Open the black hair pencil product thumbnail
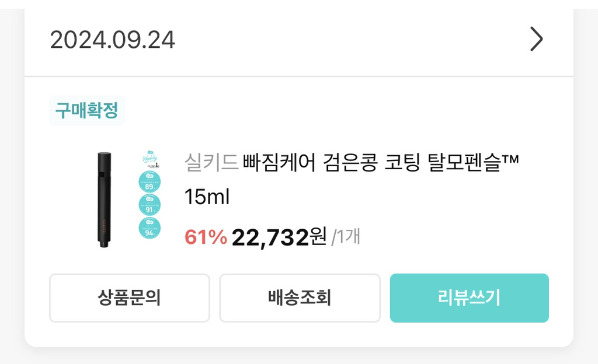 click(x=104, y=200)
